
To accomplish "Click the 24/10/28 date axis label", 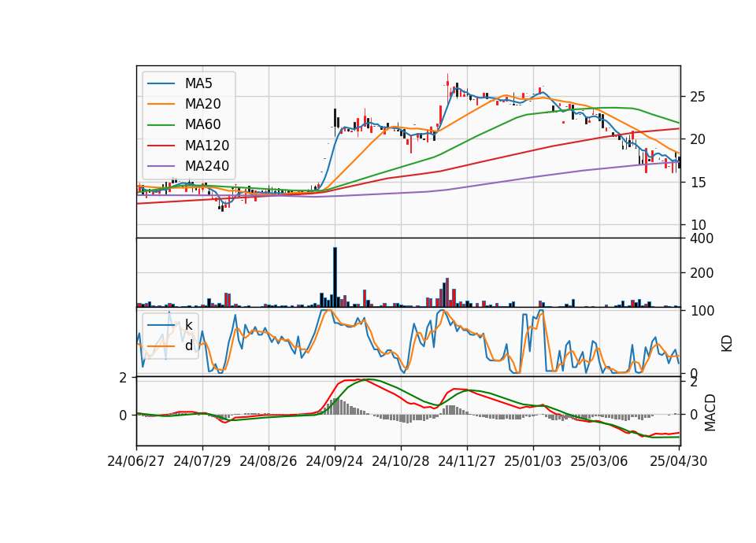I will click(401, 461).
